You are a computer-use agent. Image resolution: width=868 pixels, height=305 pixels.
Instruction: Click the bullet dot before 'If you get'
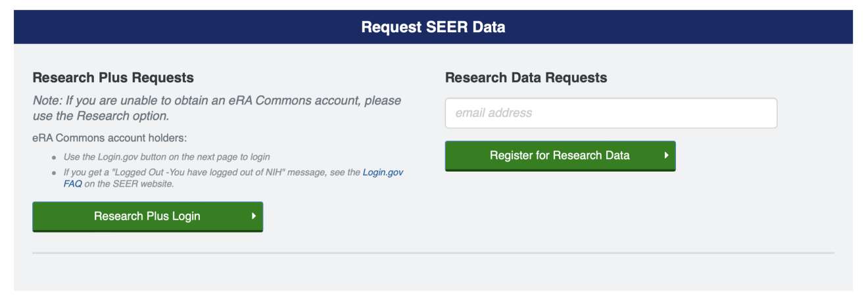point(54,174)
